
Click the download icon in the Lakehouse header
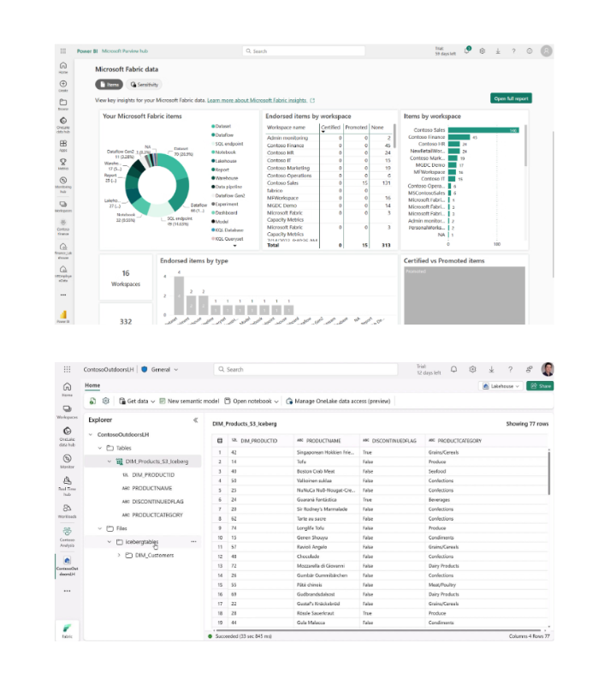click(x=491, y=369)
